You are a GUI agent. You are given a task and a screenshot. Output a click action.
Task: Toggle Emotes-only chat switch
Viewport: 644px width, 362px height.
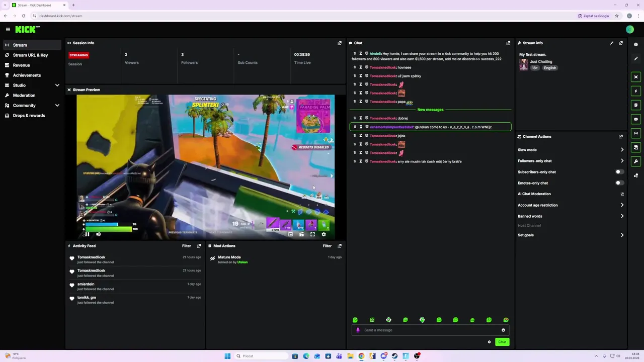(619, 183)
